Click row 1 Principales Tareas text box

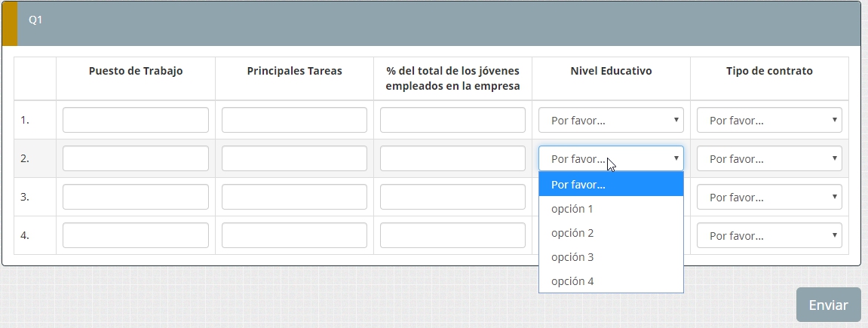294,120
